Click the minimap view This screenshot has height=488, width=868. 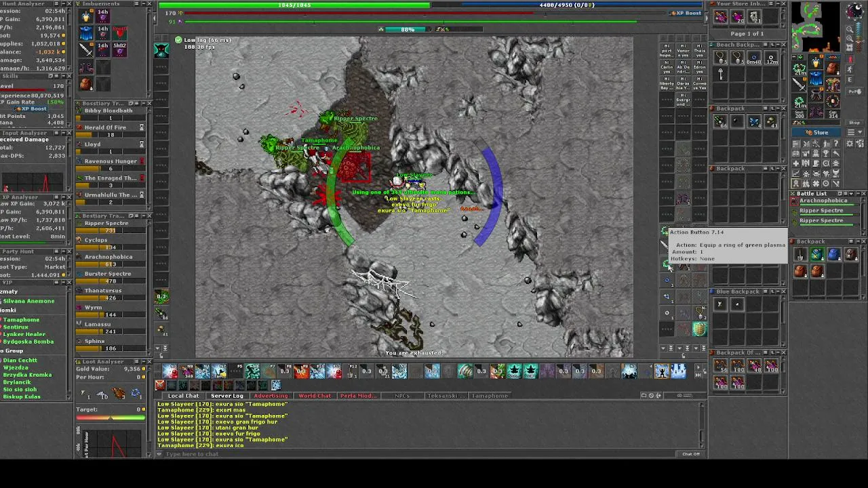817,26
